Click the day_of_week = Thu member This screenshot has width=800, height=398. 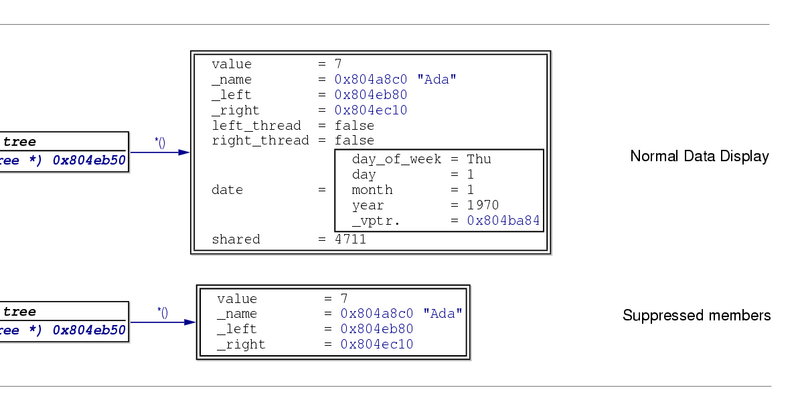[x=421, y=159]
